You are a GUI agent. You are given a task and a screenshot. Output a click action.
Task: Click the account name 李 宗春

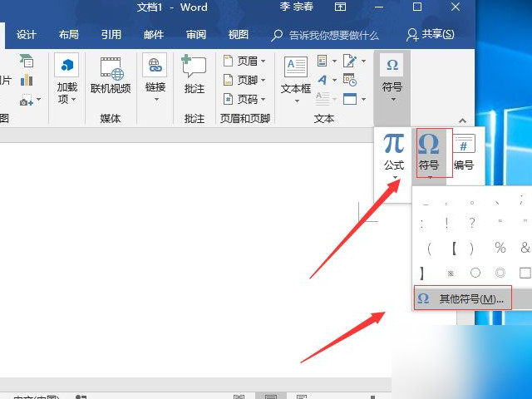296,7
